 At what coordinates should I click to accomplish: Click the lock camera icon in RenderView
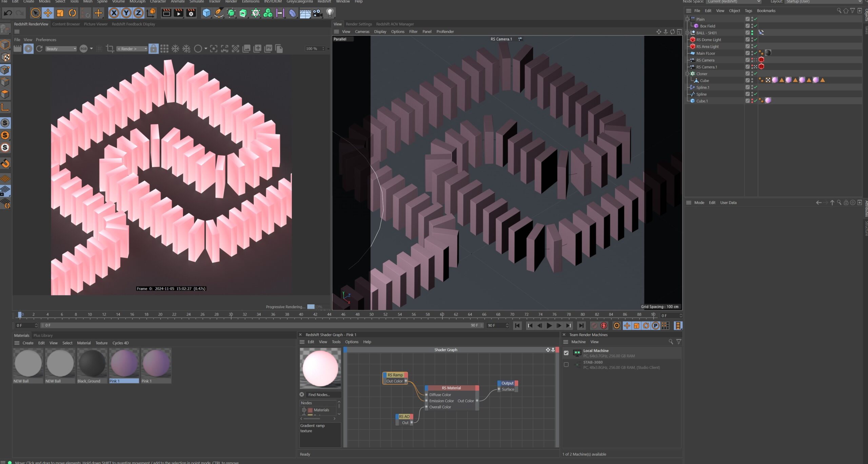click(x=153, y=49)
